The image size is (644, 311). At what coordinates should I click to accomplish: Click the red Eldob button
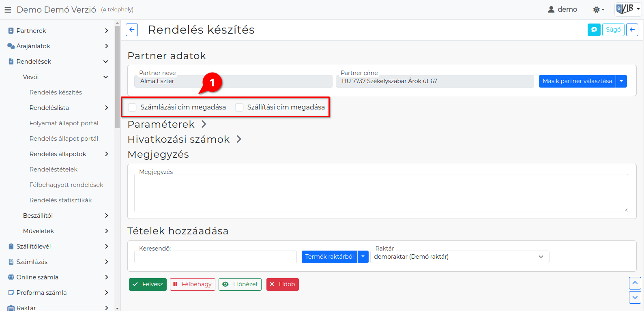283,284
